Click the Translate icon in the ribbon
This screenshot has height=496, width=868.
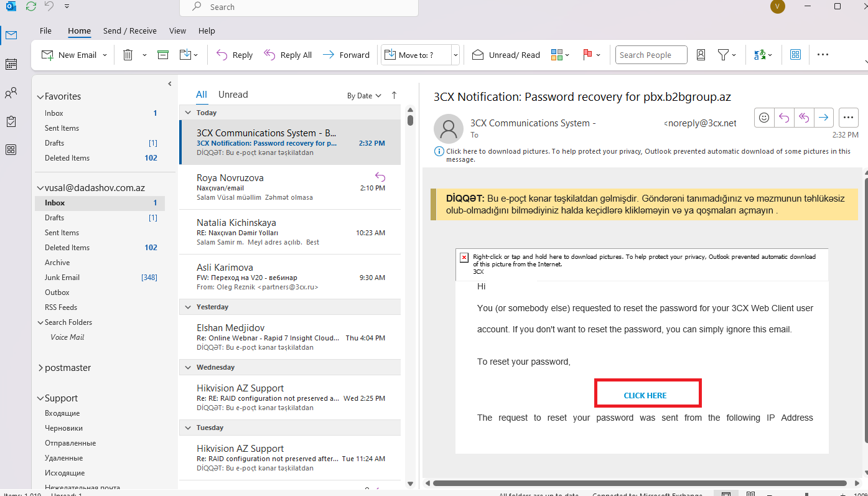[760, 55]
